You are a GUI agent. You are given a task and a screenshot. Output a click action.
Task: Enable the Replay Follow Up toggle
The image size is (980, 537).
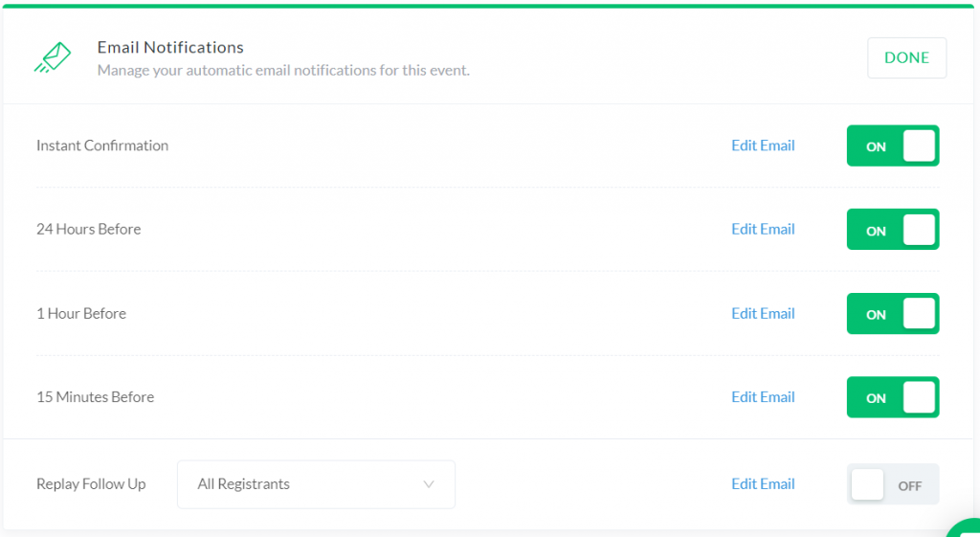893,484
